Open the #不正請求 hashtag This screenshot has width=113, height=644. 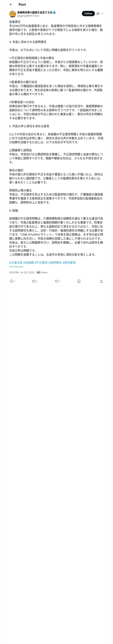(x=41, y=262)
